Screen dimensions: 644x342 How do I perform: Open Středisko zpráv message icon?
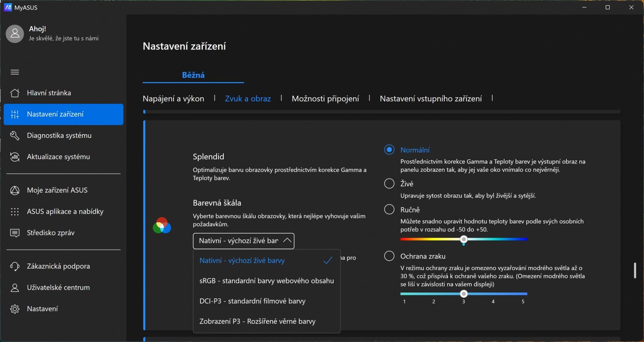15,233
